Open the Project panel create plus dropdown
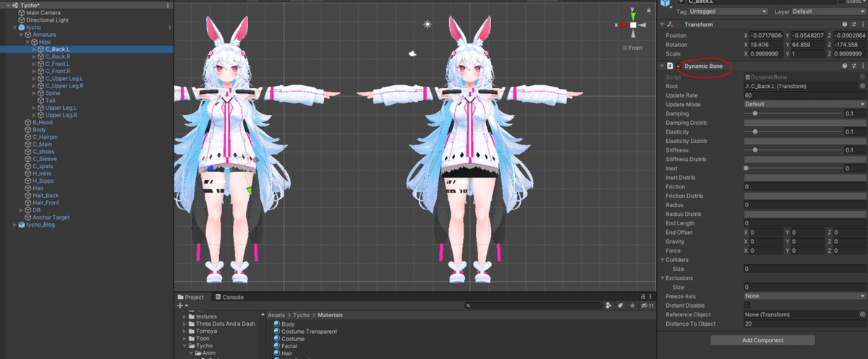Viewport: 868px width, 359px height. pos(183,306)
